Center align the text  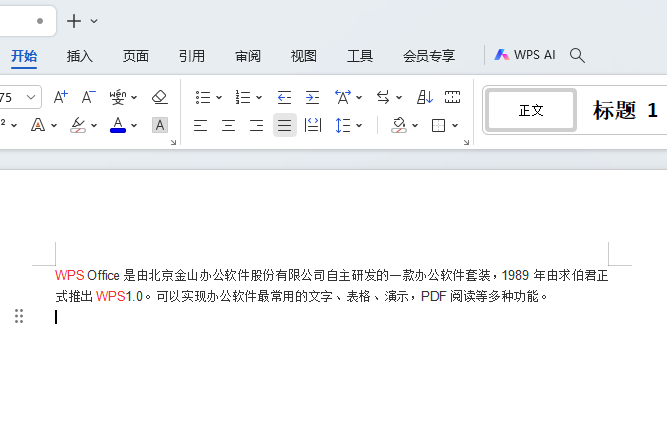[x=228, y=125]
